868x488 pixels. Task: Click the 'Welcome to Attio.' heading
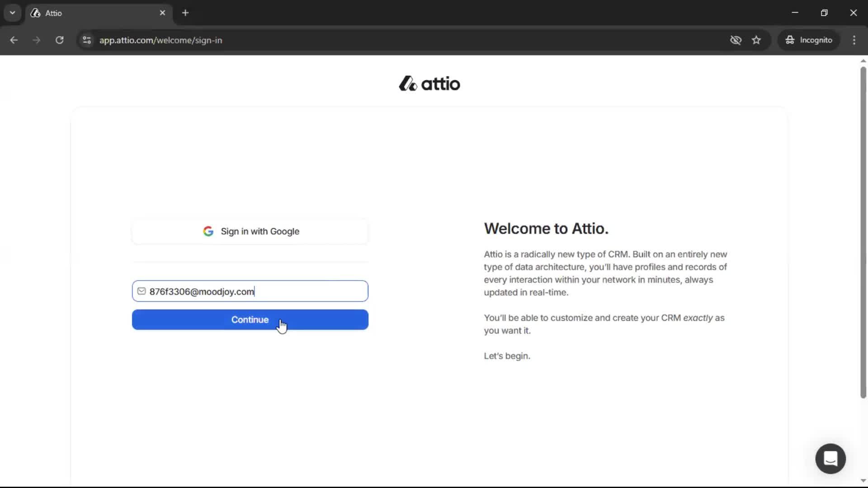pos(546,229)
